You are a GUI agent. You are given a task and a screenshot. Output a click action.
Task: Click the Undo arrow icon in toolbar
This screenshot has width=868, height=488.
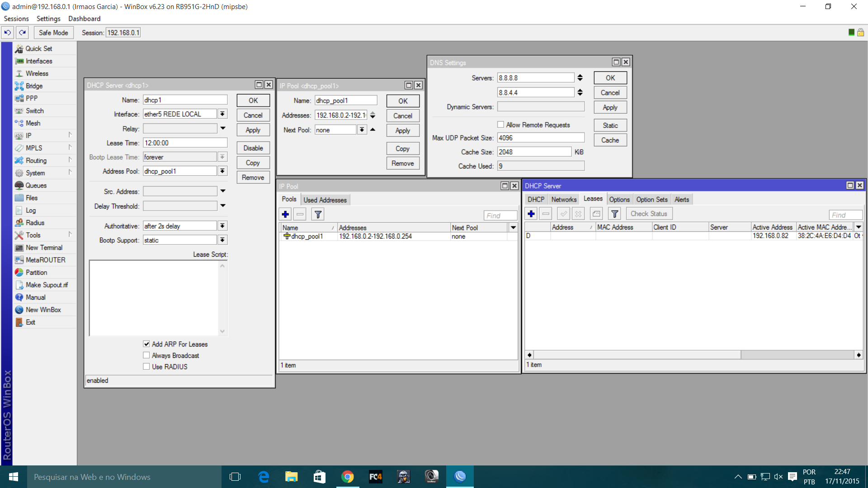pyautogui.click(x=7, y=33)
